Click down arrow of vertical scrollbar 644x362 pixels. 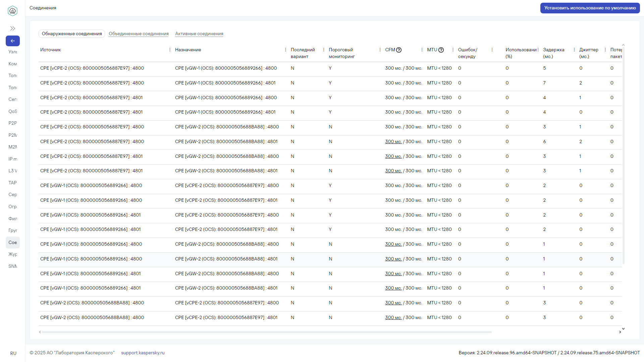[623, 329]
